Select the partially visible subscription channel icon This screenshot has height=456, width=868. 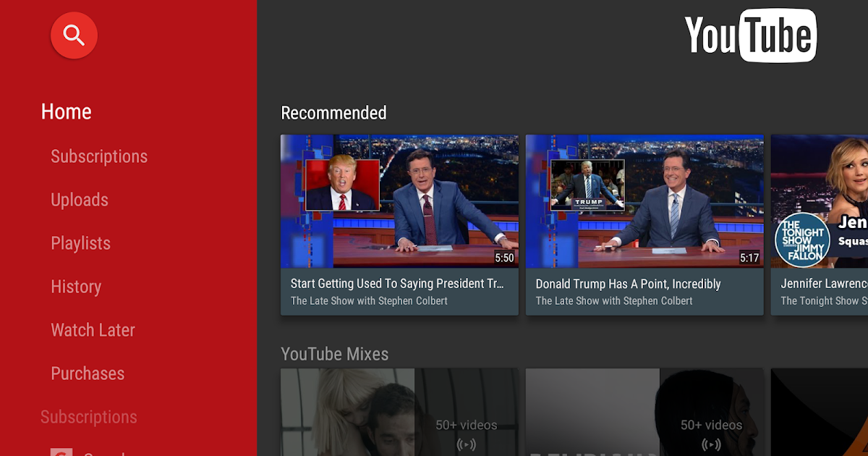coord(61,452)
